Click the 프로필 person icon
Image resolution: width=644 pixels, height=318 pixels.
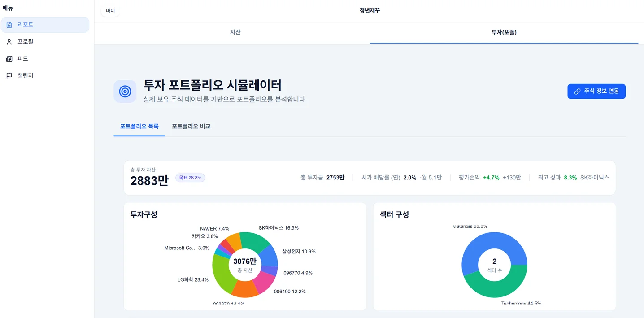[x=9, y=42]
